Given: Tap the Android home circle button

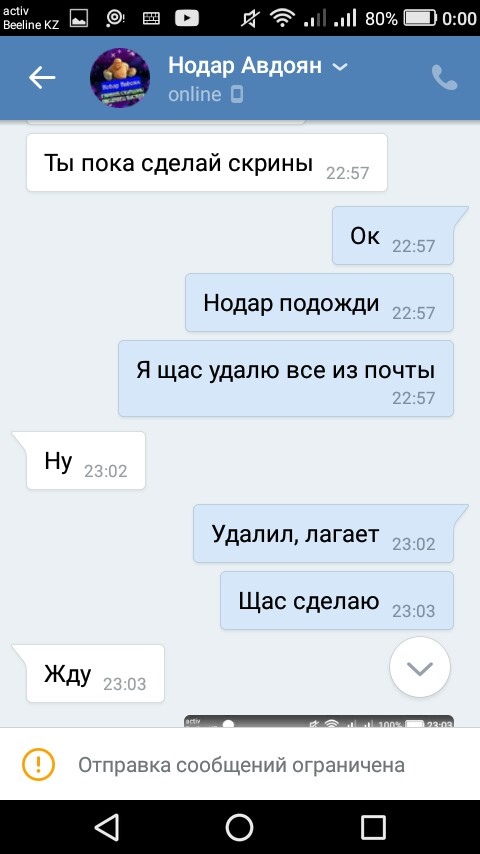Looking at the screenshot, I should 240,827.
